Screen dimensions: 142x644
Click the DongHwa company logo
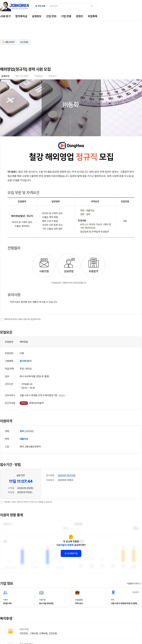[71, 146]
